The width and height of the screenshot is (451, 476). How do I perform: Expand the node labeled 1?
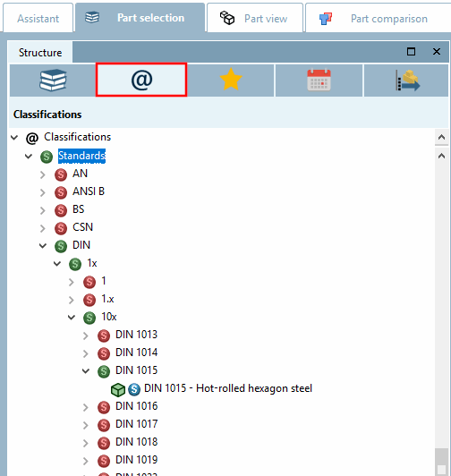pyautogui.click(x=72, y=283)
